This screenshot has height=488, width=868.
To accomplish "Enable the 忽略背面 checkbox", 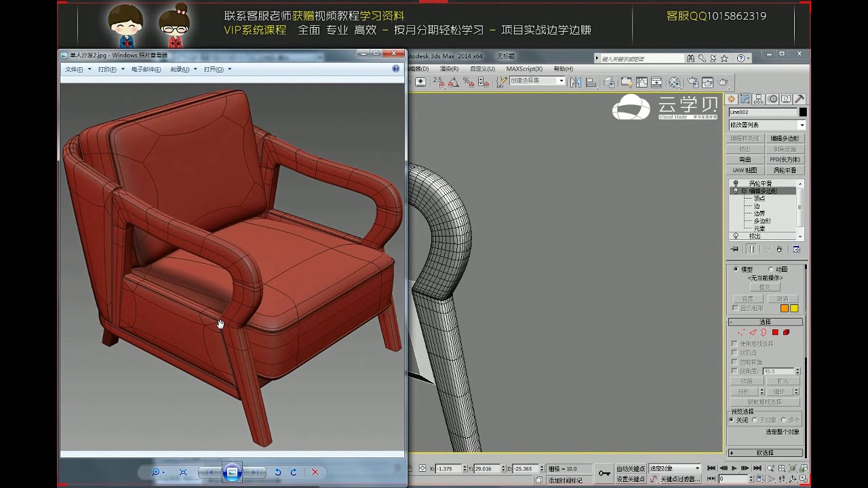I will click(734, 362).
